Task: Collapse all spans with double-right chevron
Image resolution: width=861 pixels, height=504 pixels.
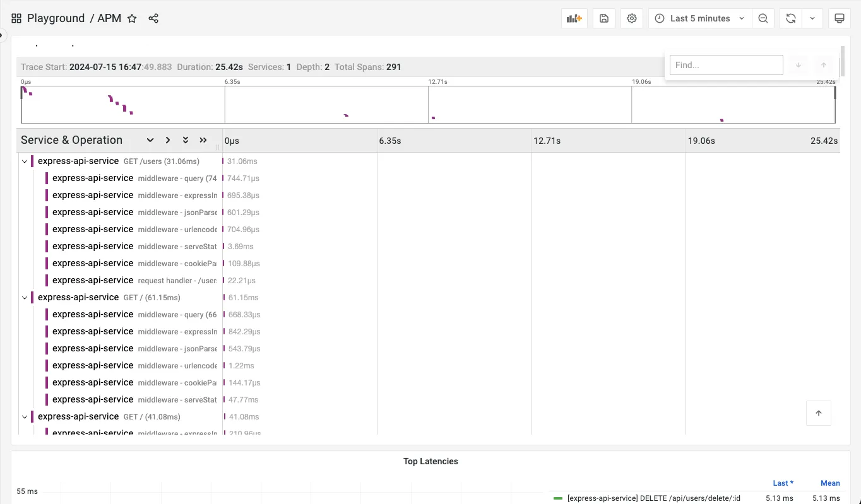Action: point(203,140)
